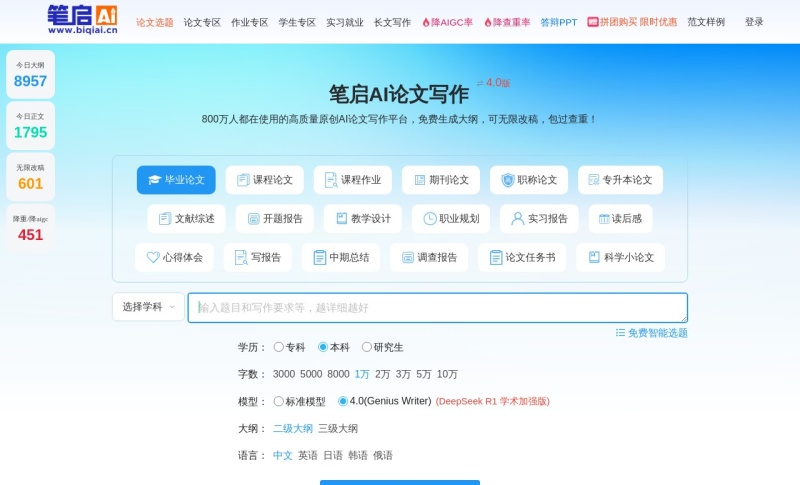Image resolution: width=800 pixels, height=485 pixels.
Task: Open the 选择学科 dropdown
Action: point(148,307)
